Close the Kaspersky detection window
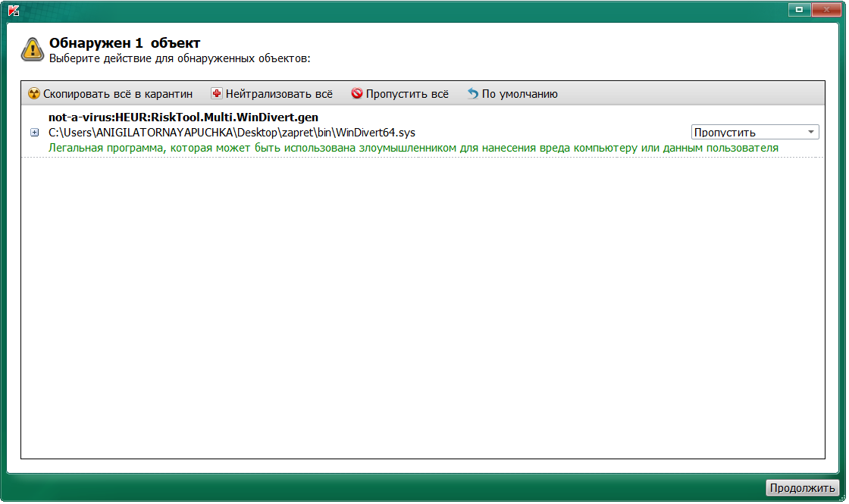849x504 pixels. pyautogui.click(x=826, y=9)
